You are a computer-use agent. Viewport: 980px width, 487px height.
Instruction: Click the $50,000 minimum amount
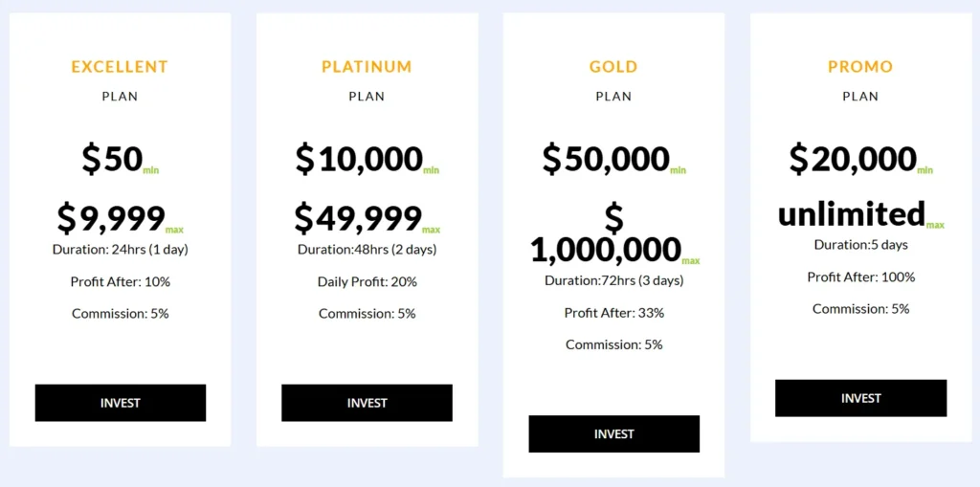click(606, 159)
